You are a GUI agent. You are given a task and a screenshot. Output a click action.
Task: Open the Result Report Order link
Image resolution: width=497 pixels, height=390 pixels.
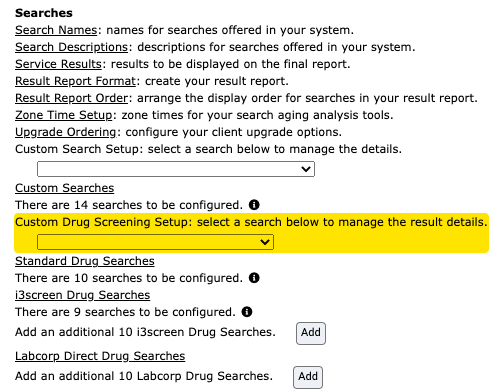click(x=71, y=98)
